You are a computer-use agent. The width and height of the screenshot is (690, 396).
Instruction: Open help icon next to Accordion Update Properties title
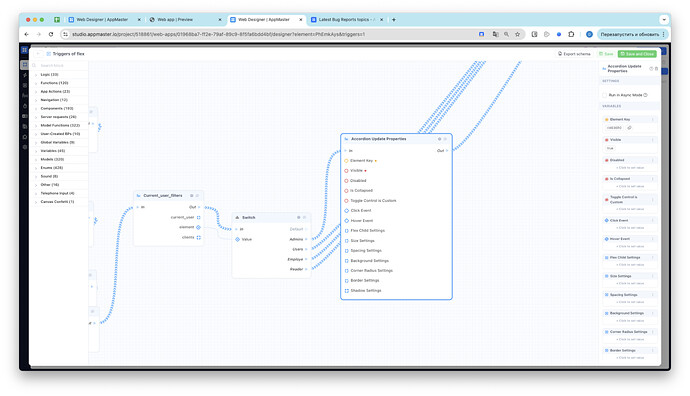[x=652, y=69]
